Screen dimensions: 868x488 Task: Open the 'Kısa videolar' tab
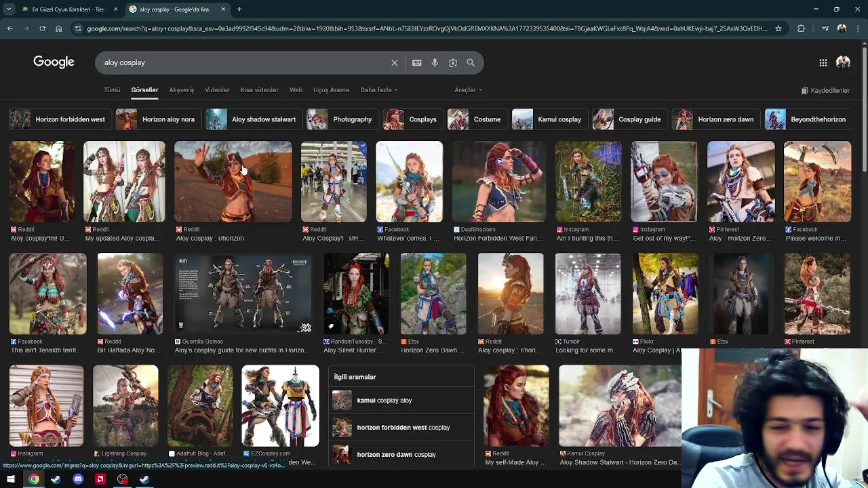tap(259, 90)
